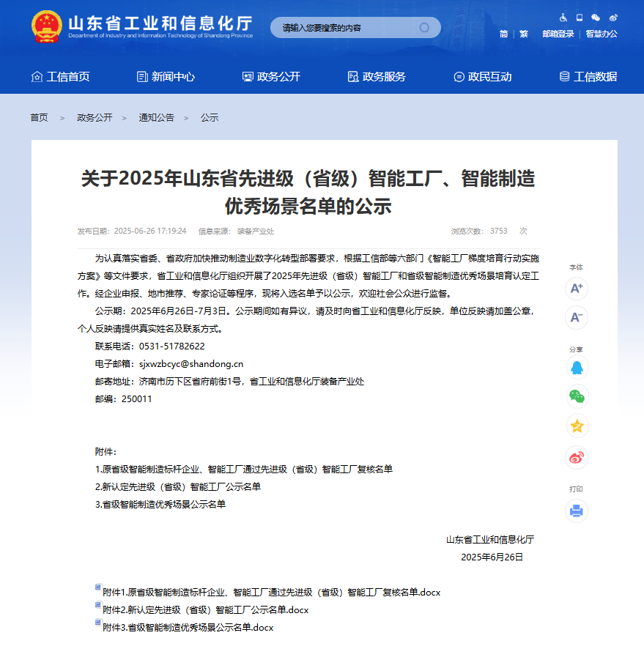Go to 政务公开 in breadcrumb
Viewport: 644px width, 649px height.
pos(95,117)
